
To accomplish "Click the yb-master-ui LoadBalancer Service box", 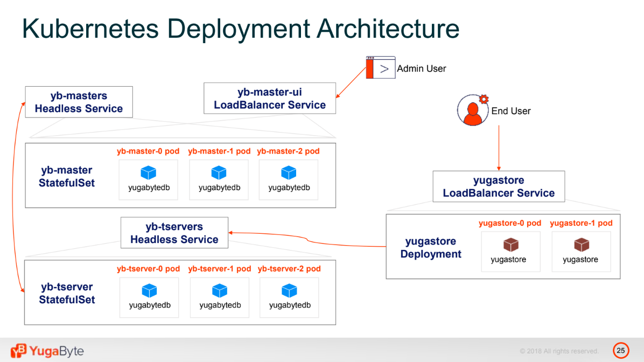I will pos(270,98).
